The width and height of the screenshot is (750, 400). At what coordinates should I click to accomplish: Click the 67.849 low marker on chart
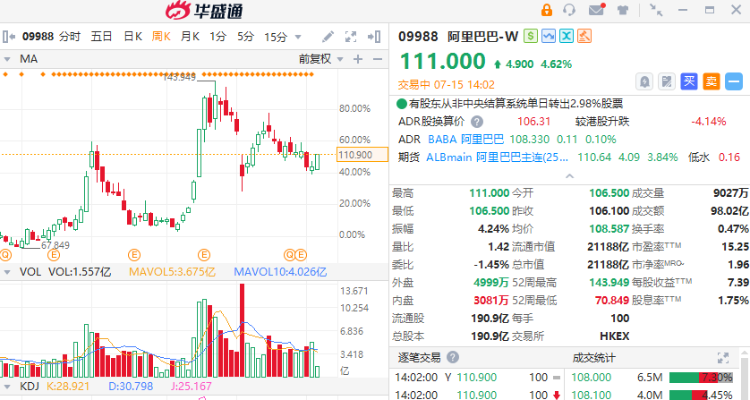coord(55,245)
